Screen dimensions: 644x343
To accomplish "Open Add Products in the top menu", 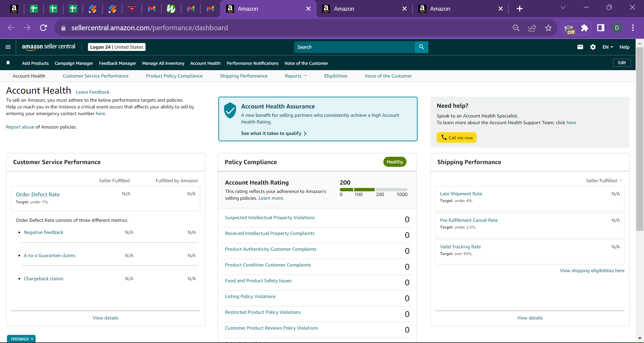I will 35,63.
